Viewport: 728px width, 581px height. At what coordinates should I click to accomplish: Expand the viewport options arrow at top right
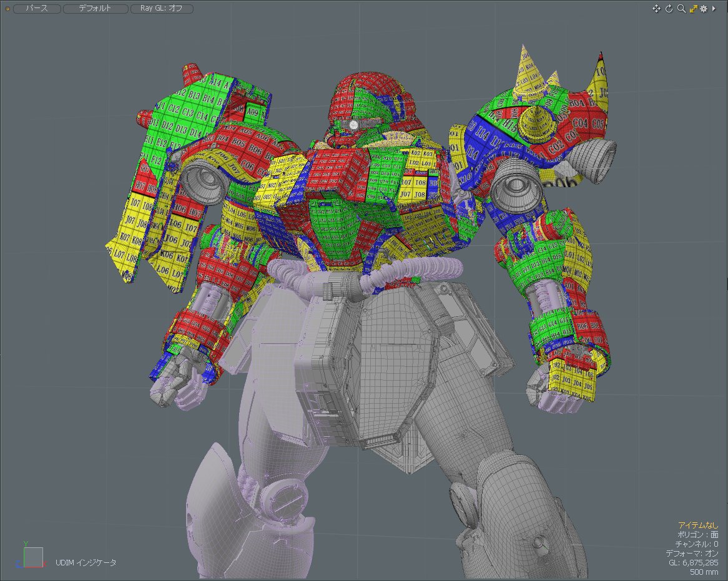coord(714,9)
